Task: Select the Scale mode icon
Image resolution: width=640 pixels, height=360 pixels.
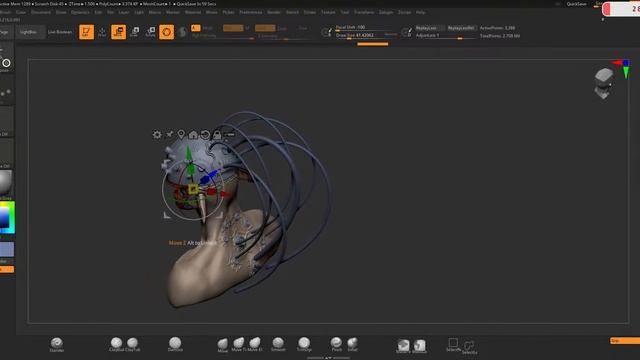Action: click(x=134, y=32)
